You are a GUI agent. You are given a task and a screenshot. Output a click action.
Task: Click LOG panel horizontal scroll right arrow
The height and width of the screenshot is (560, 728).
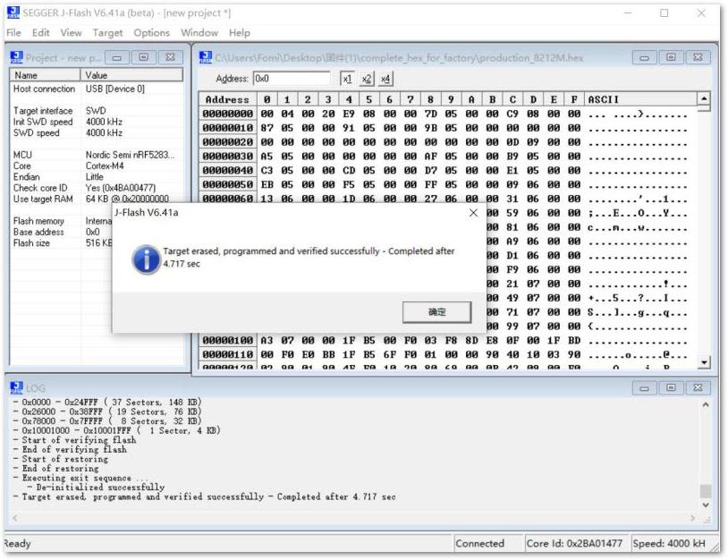(x=693, y=518)
